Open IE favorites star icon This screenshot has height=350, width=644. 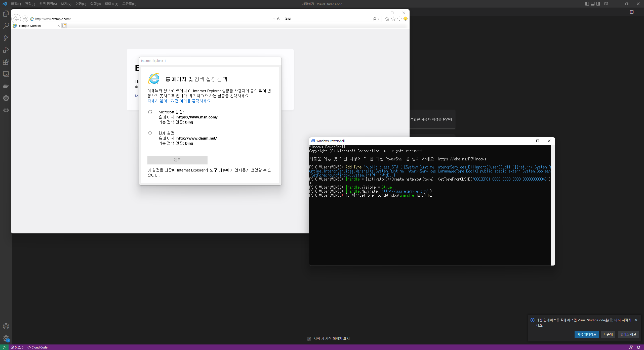pyautogui.click(x=393, y=19)
